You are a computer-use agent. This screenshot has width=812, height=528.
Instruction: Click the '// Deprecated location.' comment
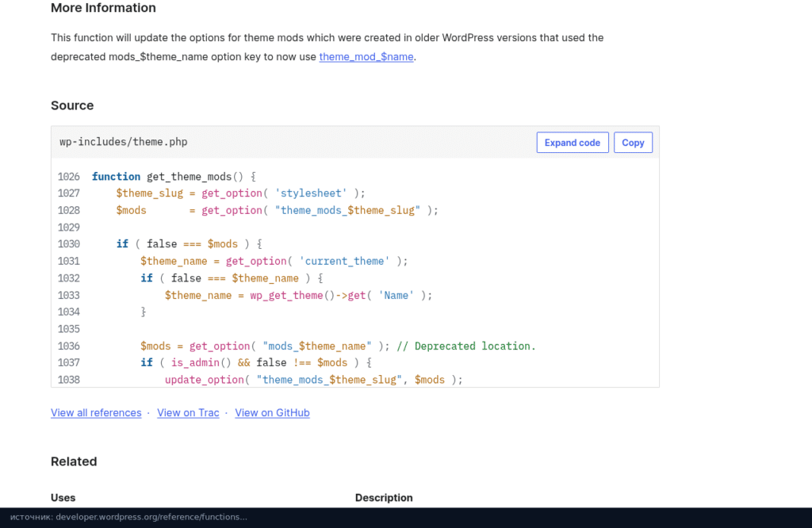click(x=466, y=346)
